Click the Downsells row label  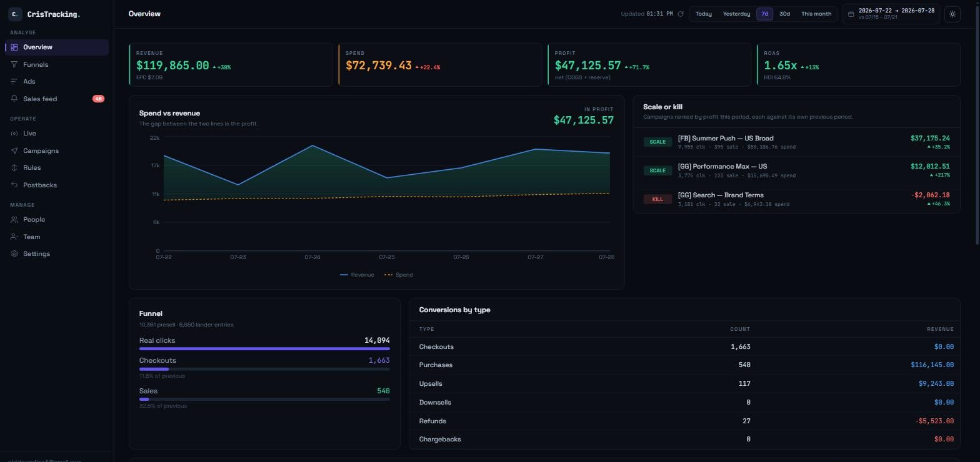pos(435,403)
